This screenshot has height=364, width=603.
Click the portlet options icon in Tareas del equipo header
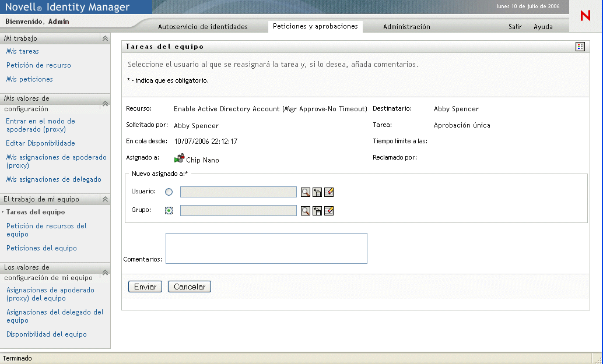580,47
